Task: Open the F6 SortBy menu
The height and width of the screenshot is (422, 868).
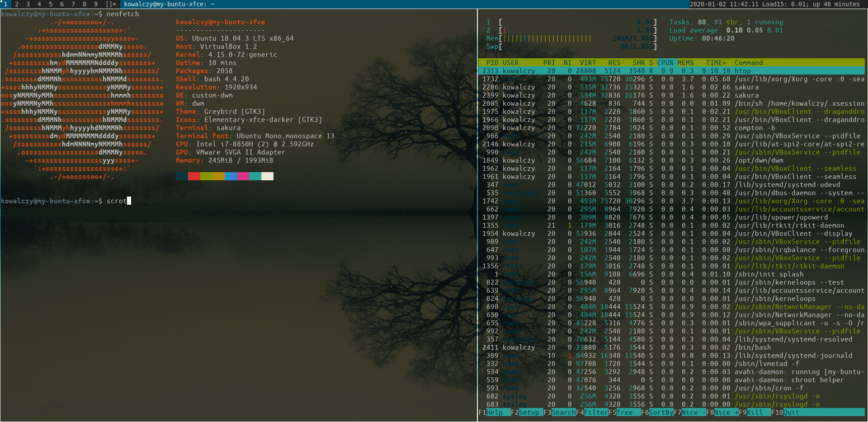Action: point(657,413)
